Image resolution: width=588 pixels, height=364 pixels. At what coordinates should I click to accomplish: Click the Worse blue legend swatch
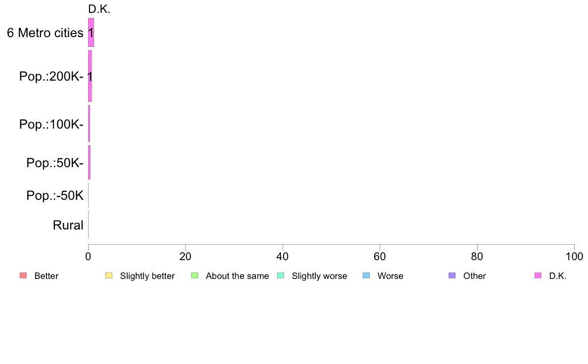[x=366, y=275]
